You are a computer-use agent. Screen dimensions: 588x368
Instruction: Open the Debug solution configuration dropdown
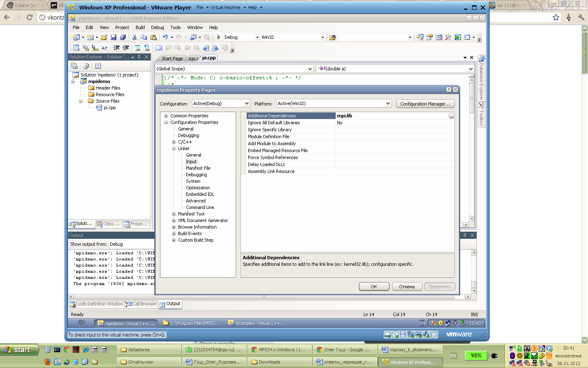pyautogui.click(x=241, y=37)
